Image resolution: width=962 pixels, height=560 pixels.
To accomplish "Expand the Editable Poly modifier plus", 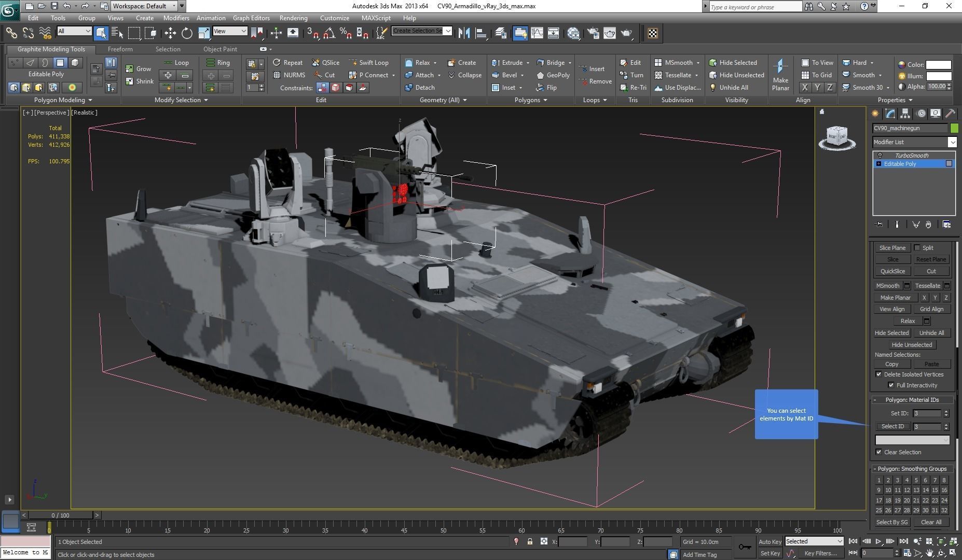I will pyautogui.click(x=878, y=164).
